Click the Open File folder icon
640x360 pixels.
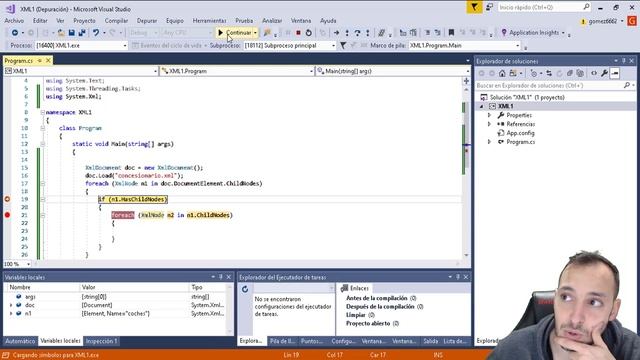point(61,33)
